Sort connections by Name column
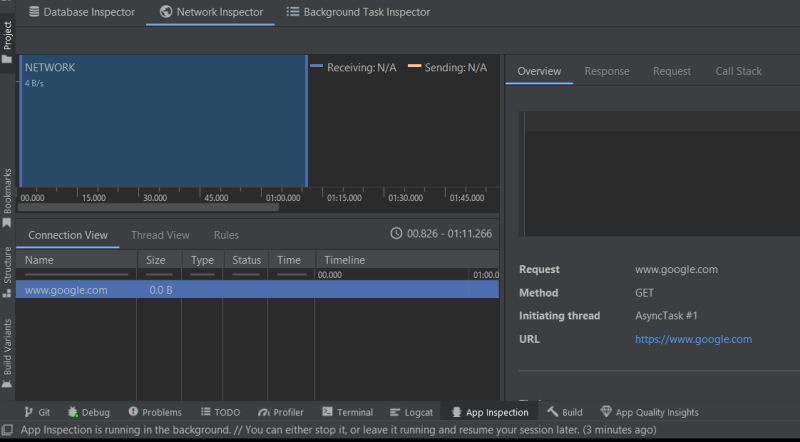The width and height of the screenshot is (800, 442). (77, 260)
